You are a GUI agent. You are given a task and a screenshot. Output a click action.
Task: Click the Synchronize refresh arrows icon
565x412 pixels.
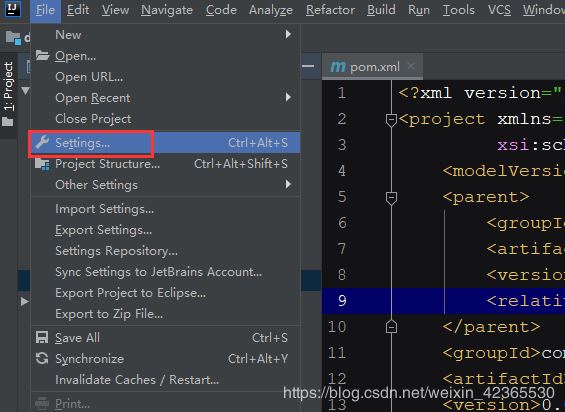42,358
